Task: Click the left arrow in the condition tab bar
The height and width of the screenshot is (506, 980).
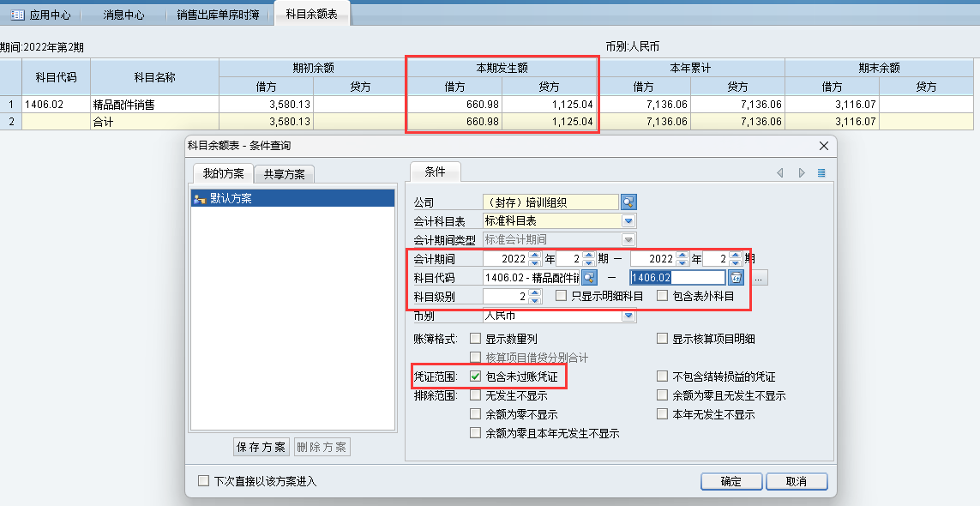Action: pos(780,173)
